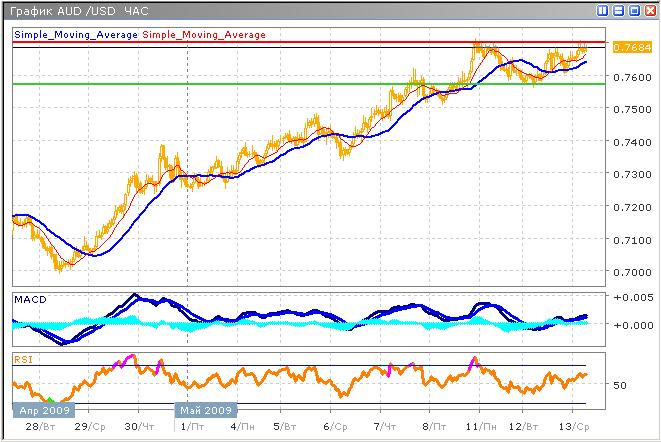661x442 pixels.
Task: Click the 50 level on the RSI scale
Action: (x=620, y=384)
